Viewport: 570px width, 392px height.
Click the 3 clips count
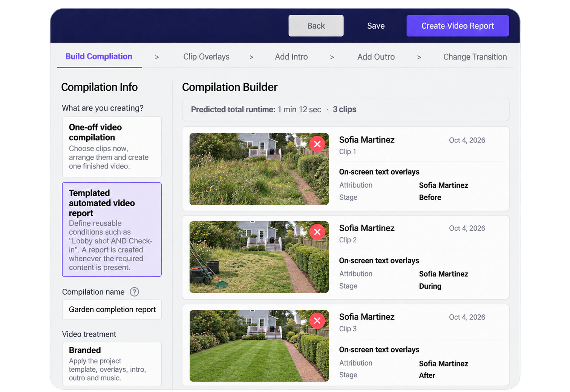pos(345,110)
